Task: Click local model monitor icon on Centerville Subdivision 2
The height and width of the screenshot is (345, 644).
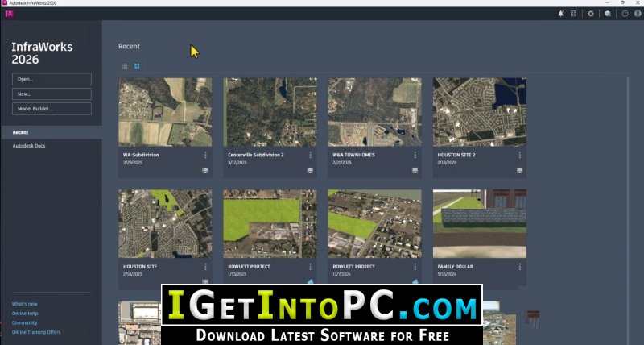Action: tap(310, 170)
